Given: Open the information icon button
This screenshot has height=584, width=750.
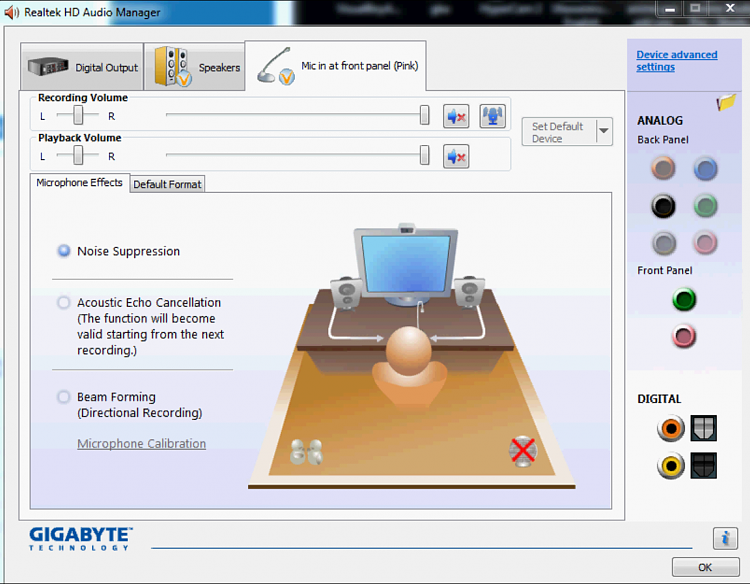Looking at the screenshot, I should [725, 538].
